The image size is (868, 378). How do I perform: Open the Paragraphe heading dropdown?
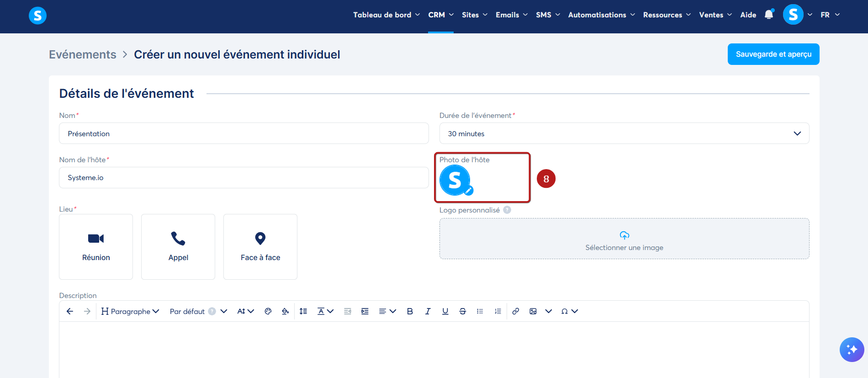pos(130,311)
